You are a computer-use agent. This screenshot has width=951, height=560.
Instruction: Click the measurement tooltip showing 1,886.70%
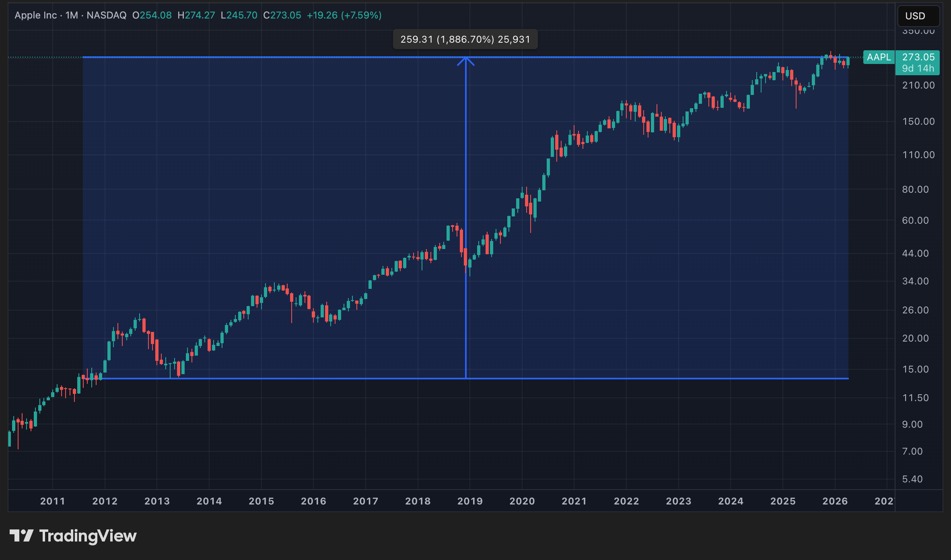(465, 39)
